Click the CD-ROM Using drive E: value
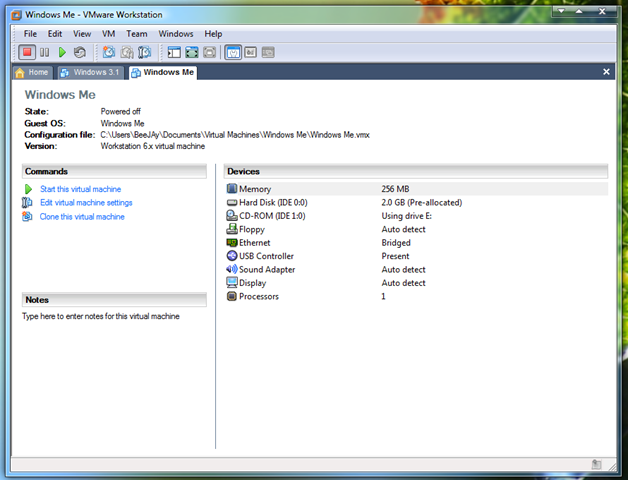 407,216
